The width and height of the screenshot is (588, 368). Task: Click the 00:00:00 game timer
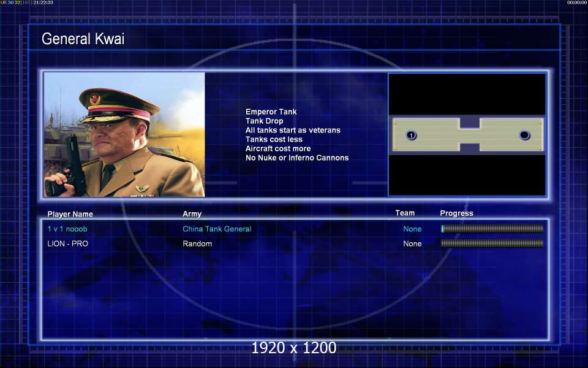(x=577, y=2)
